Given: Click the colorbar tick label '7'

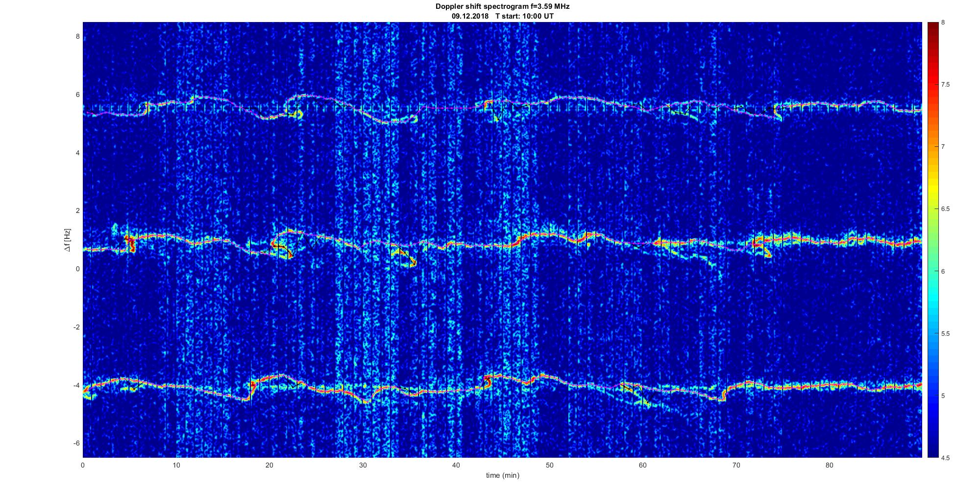Looking at the screenshot, I should pos(943,147).
